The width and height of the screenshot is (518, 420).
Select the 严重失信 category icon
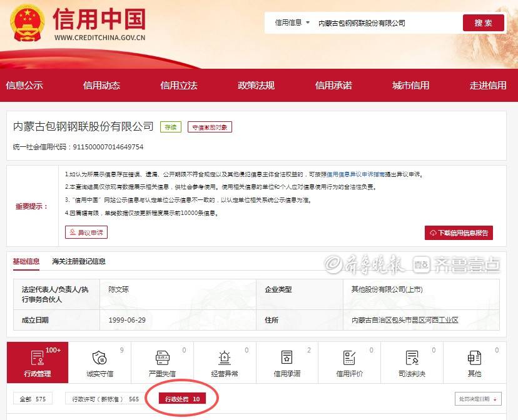(x=162, y=357)
